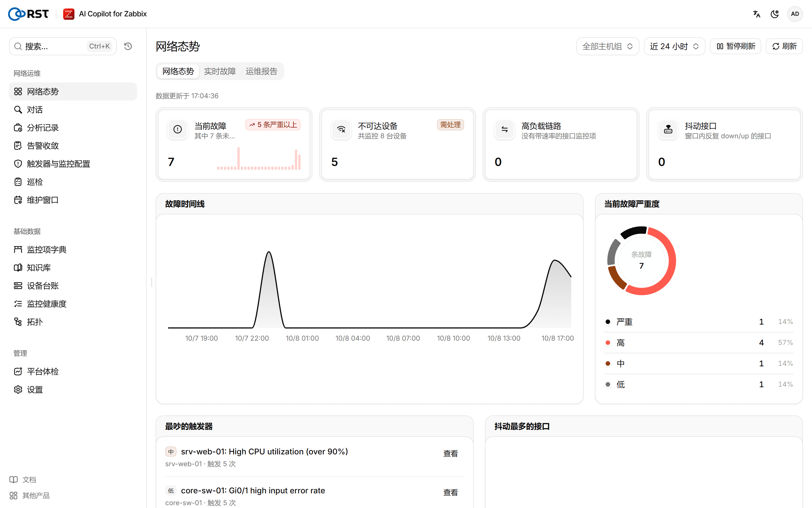Click the search history clock icon

tap(128, 46)
